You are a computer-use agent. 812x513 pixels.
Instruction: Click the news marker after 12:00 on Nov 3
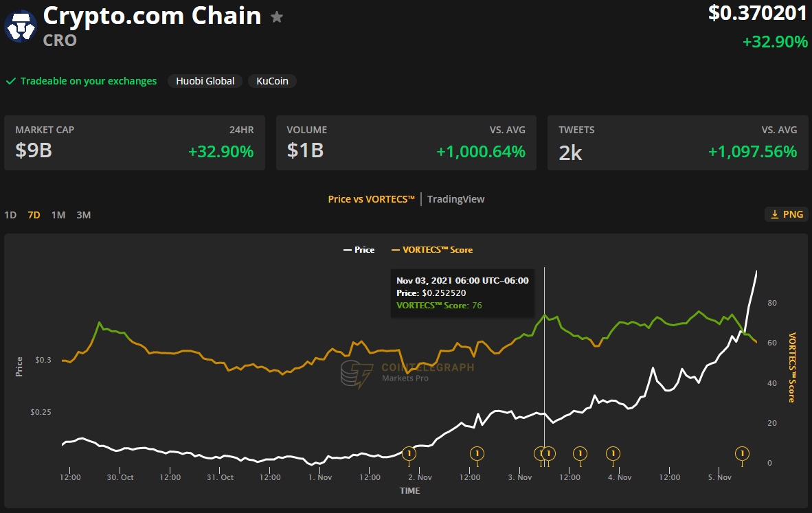click(x=580, y=454)
